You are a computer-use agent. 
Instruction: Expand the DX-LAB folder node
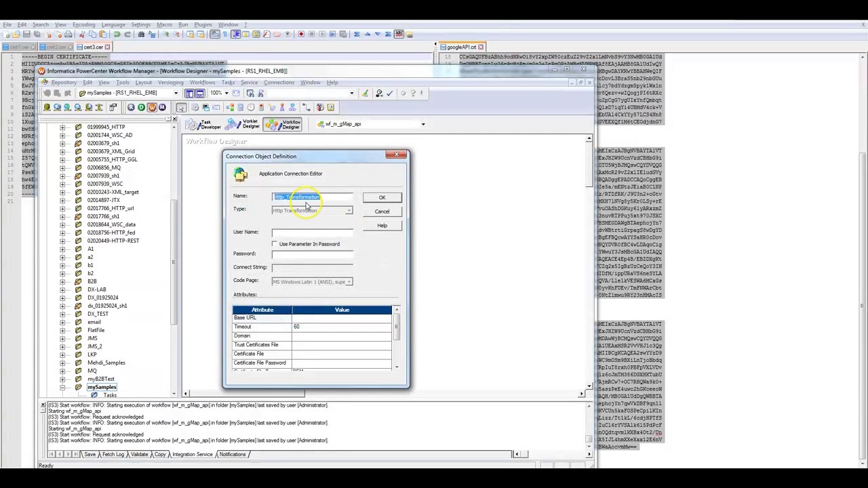pyautogui.click(x=62, y=289)
